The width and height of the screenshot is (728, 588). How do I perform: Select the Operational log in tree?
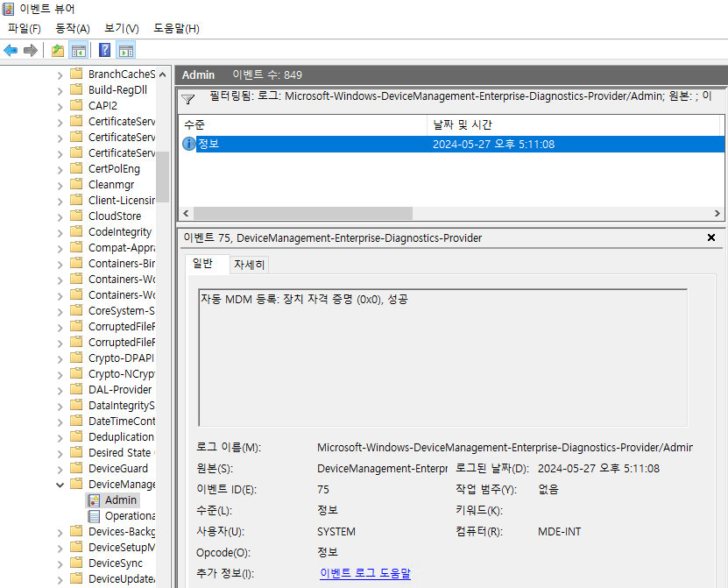(130, 516)
